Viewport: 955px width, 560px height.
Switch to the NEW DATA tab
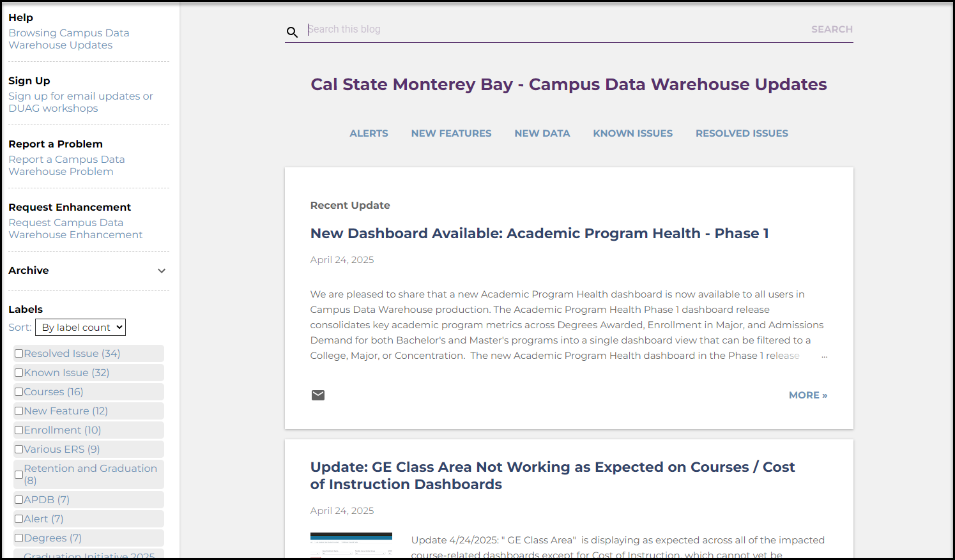click(542, 133)
